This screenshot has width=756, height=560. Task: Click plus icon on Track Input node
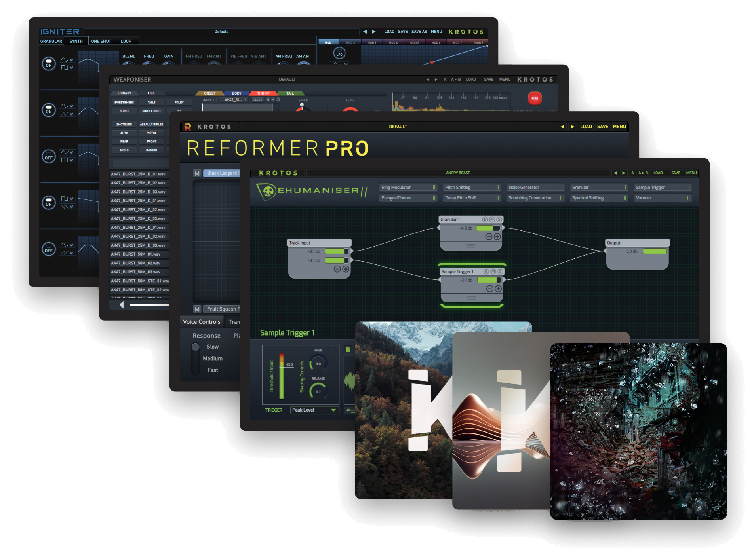(x=346, y=269)
